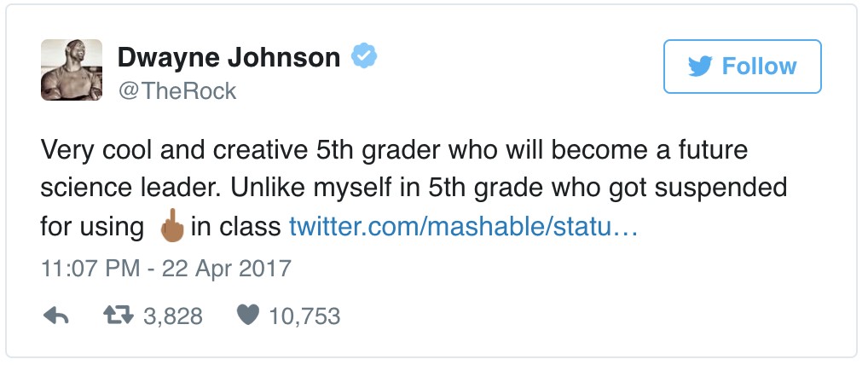Screen dimensions: 868x365
Task: Click the Dwayne Johnson display name
Action: pyautogui.click(x=229, y=58)
